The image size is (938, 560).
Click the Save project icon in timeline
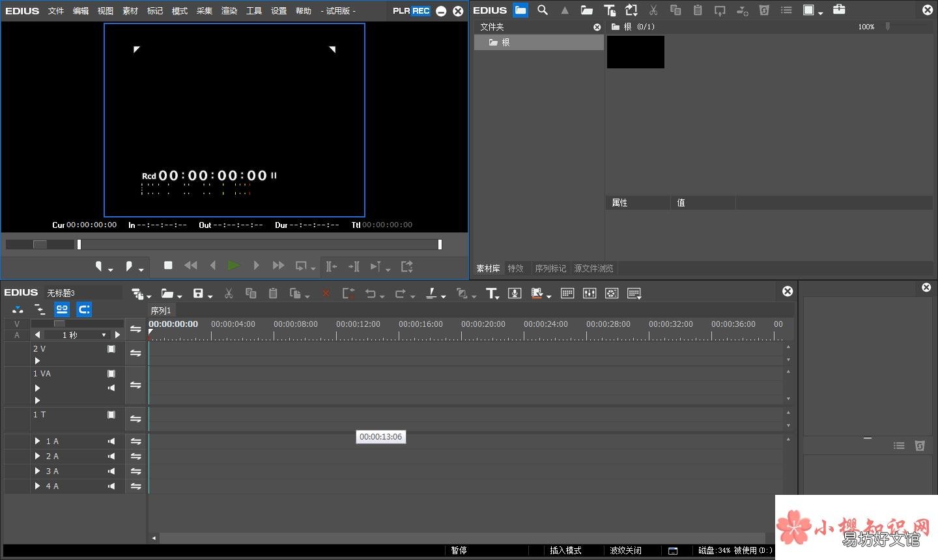pyautogui.click(x=199, y=294)
